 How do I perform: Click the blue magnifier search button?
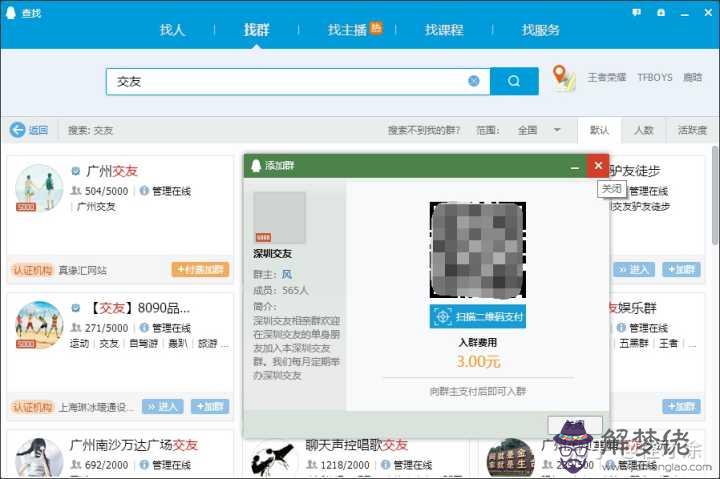[514, 81]
